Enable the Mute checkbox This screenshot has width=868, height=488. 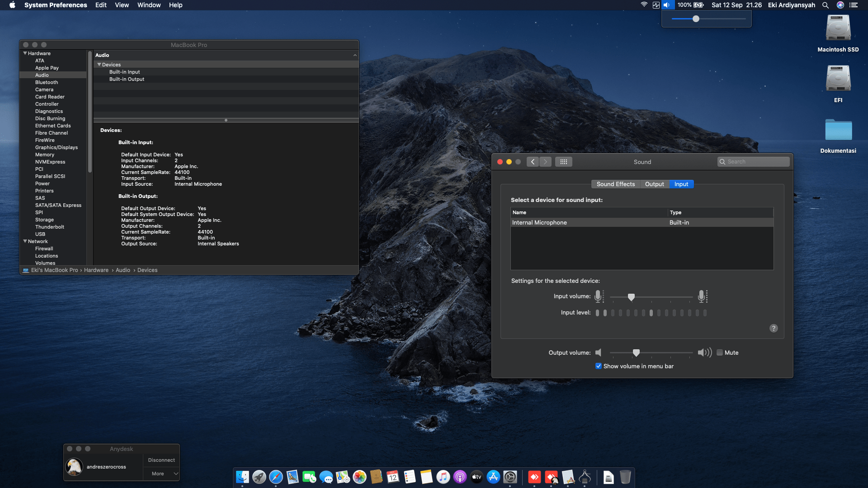coord(720,353)
